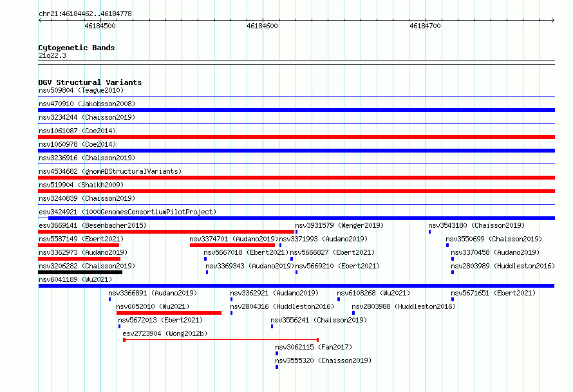573x392 pixels.
Task: Click the 46184700 ruler label
Action: (x=425, y=26)
